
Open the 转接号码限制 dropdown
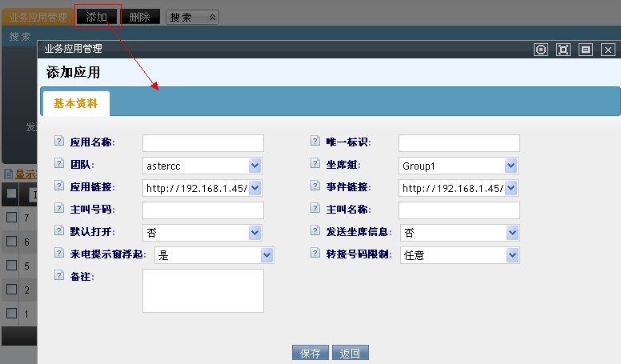coord(459,255)
